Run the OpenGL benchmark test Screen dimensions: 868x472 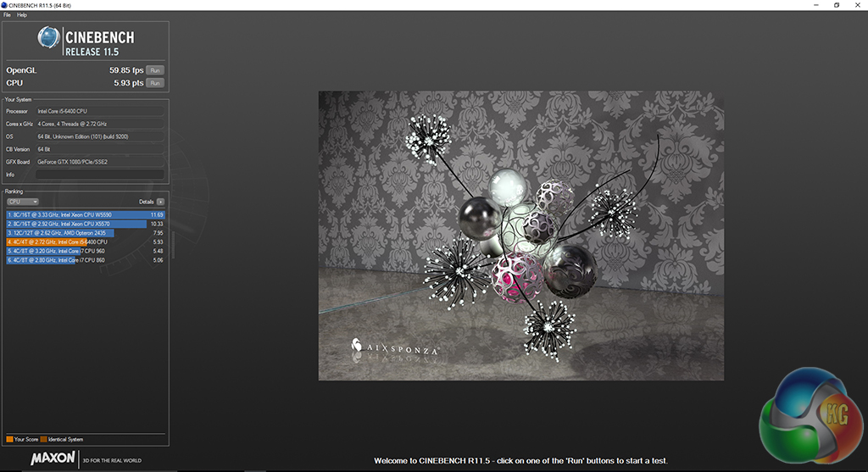tap(155, 70)
